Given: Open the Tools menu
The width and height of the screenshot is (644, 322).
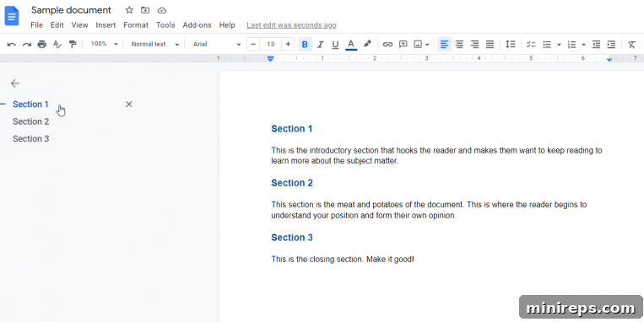Looking at the screenshot, I should [x=165, y=25].
